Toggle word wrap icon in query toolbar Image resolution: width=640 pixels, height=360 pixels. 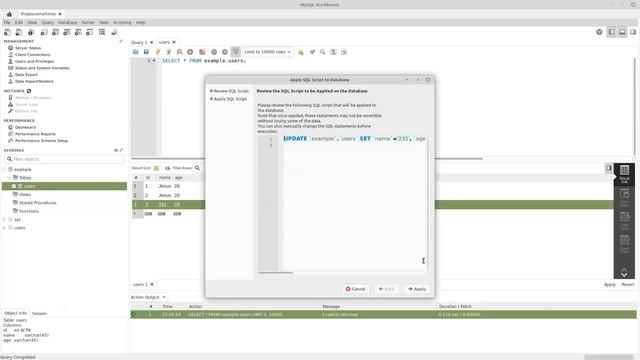click(x=344, y=52)
